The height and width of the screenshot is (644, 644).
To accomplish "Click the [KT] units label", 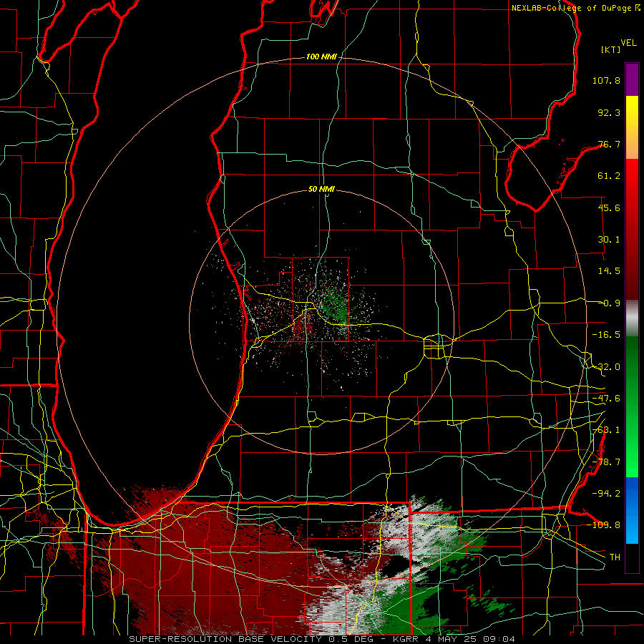I will tap(611, 49).
